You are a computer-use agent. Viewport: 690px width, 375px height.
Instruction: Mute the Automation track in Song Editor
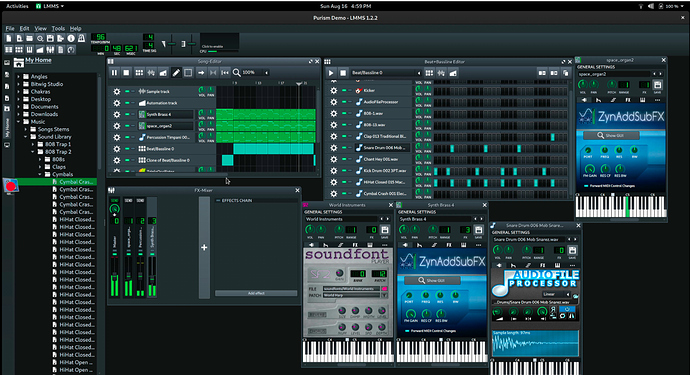click(127, 103)
